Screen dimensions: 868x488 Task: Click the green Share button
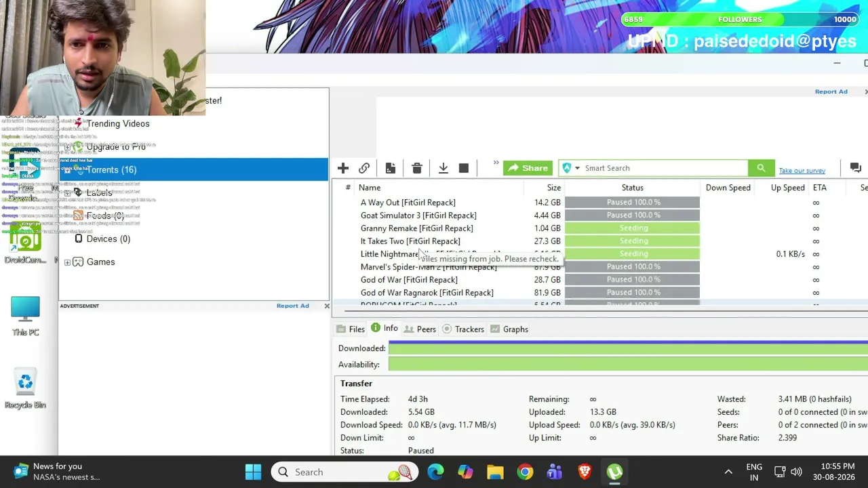tap(528, 168)
